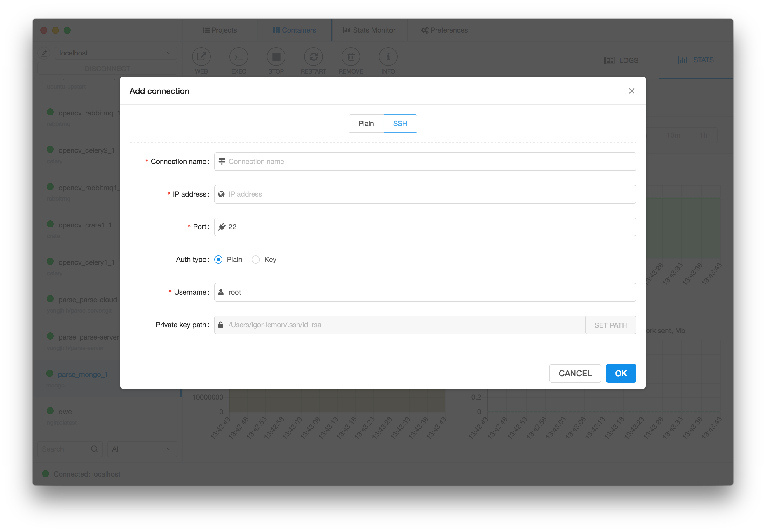Select Key auth type radio

(256, 260)
